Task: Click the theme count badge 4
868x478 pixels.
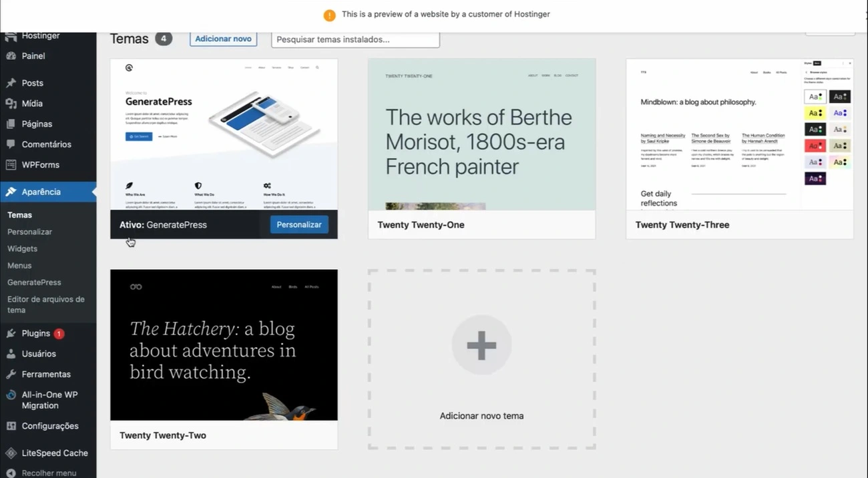Action: coord(164,39)
